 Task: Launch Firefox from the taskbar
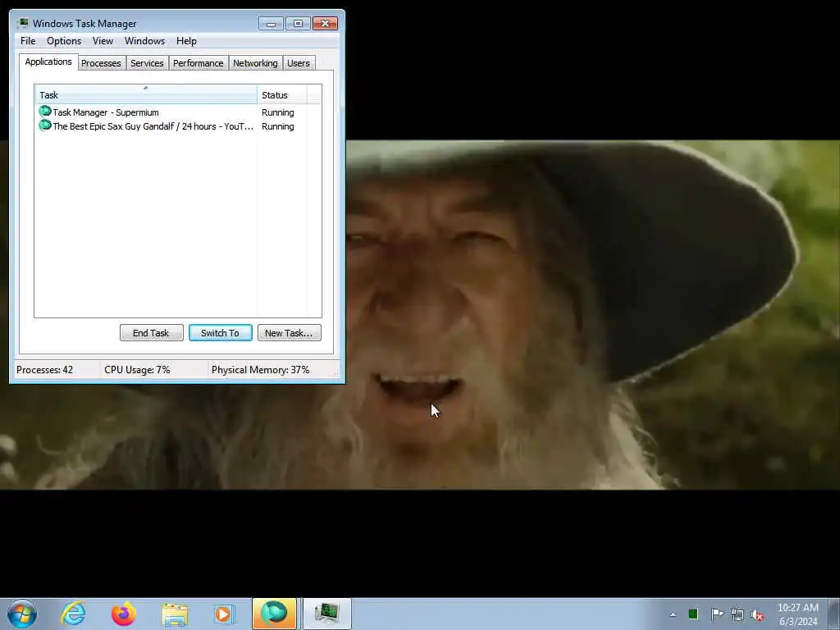click(123, 614)
